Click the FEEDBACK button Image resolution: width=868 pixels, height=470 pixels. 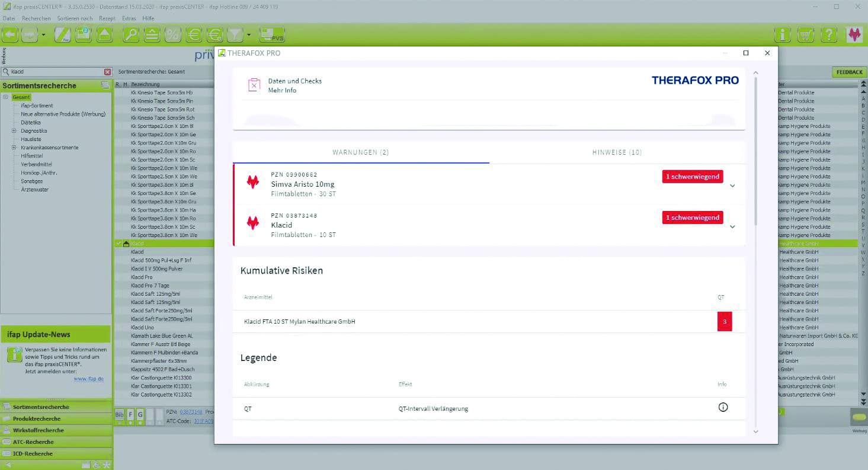tap(849, 72)
